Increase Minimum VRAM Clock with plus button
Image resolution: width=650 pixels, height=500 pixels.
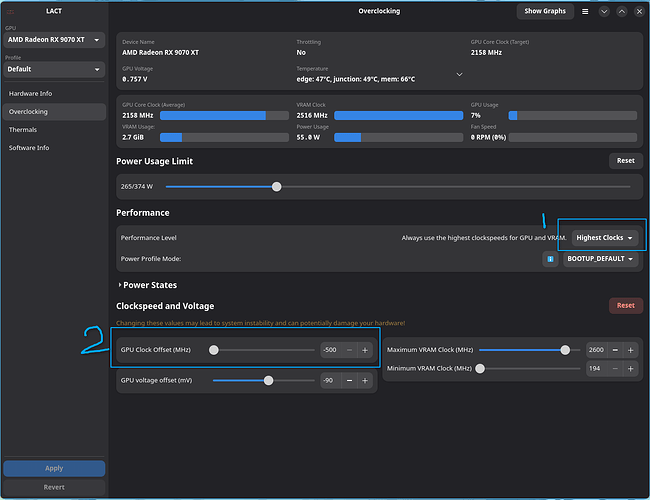coord(631,369)
